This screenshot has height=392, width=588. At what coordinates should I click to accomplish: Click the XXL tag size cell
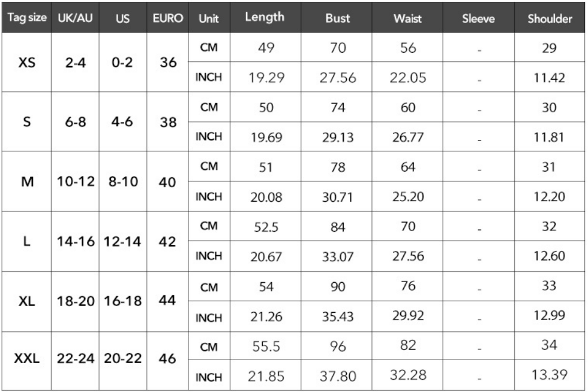point(26,360)
